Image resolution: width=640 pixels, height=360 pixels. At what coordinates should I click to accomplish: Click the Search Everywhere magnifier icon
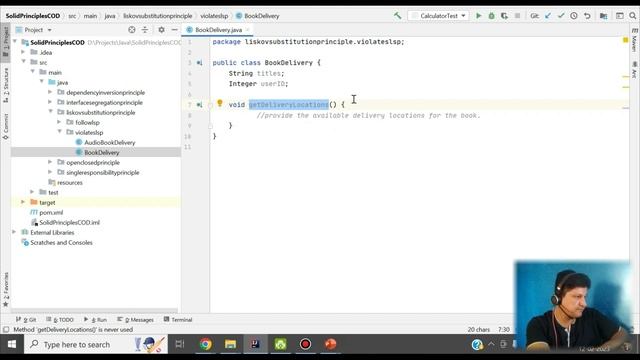point(633,16)
